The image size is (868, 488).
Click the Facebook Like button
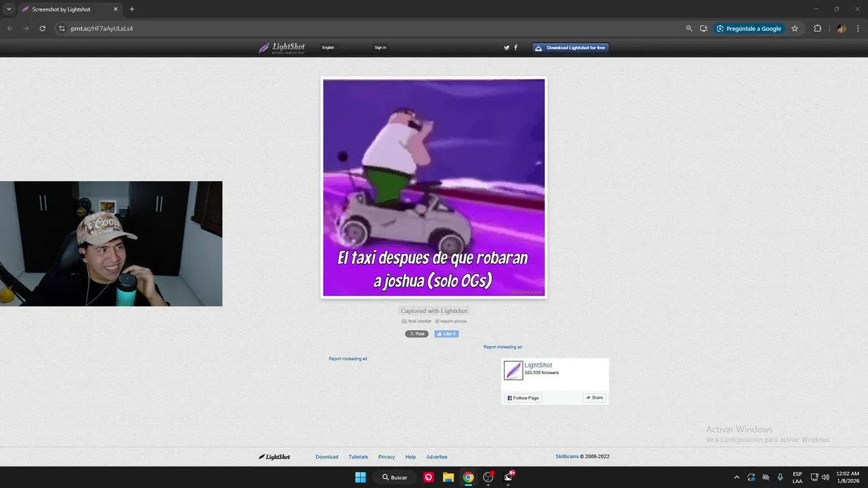coord(446,333)
